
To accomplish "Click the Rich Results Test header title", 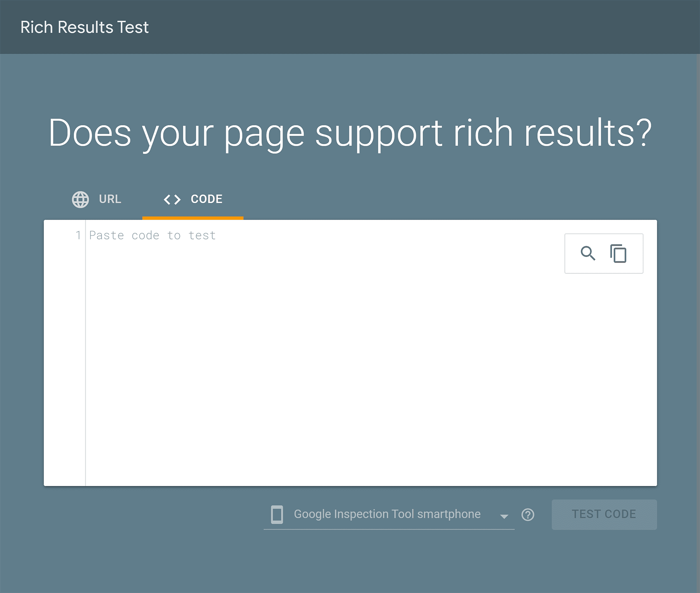I will click(x=84, y=27).
